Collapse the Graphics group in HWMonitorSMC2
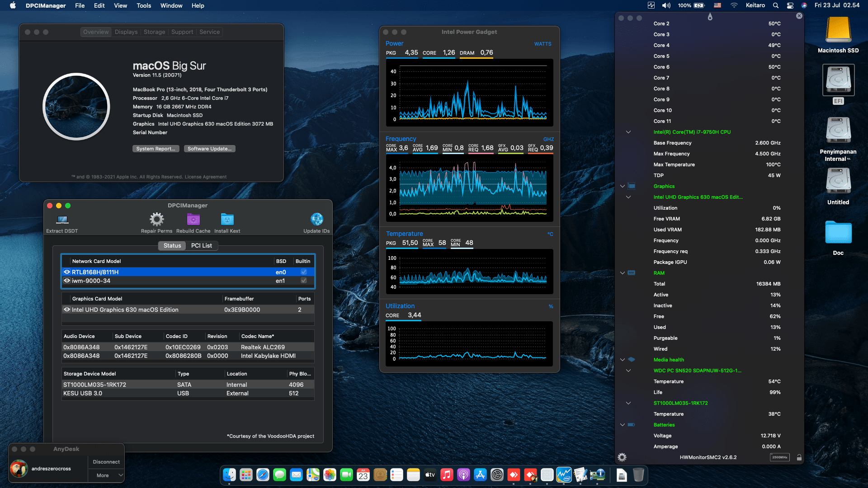Viewport: 868px width, 488px height. 623,186
